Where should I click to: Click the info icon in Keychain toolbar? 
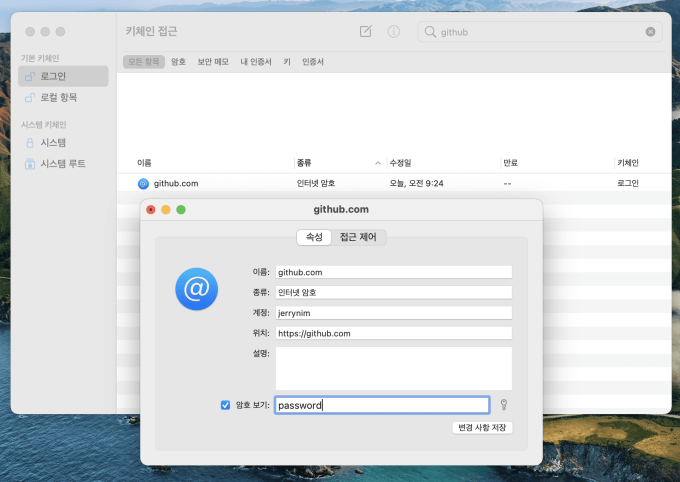[x=393, y=31]
